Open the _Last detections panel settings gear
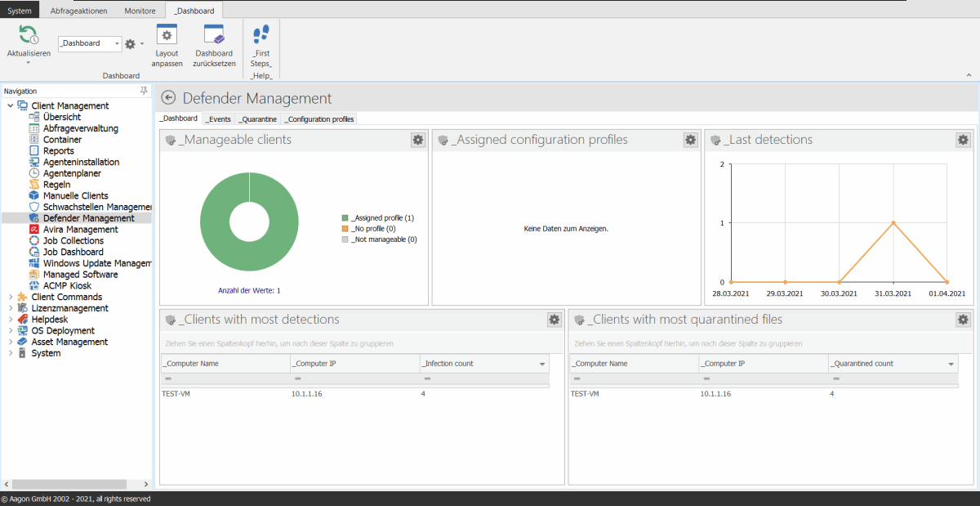Viewport: 980px width, 506px height. (x=962, y=140)
